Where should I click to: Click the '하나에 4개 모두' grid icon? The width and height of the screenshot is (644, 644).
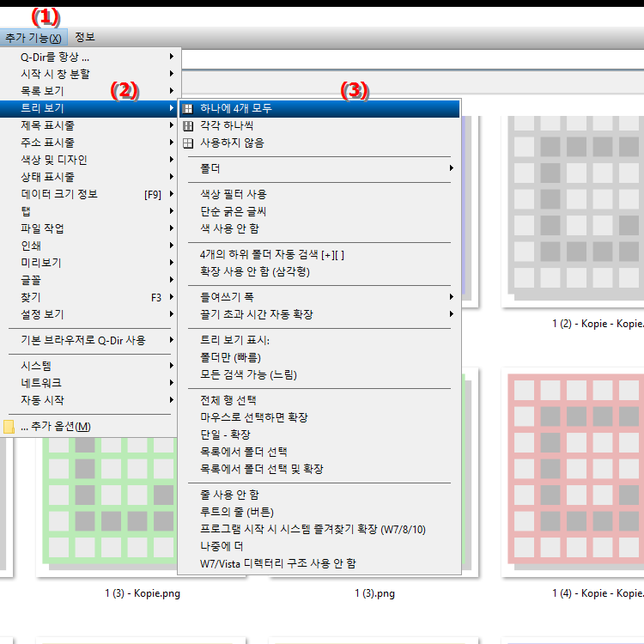[x=188, y=108]
